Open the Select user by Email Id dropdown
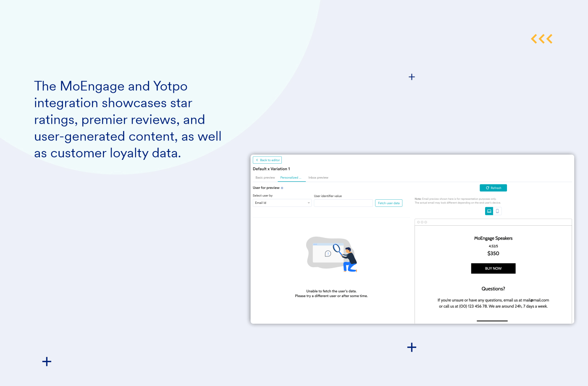 point(282,203)
